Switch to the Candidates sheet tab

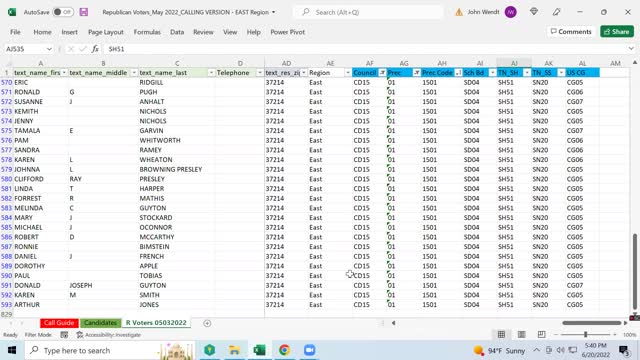100,323
